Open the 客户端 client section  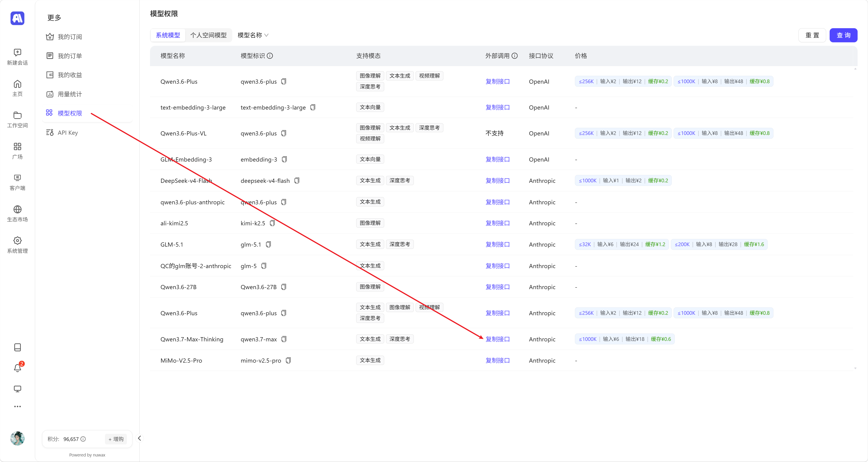pyautogui.click(x=18, y=182)
